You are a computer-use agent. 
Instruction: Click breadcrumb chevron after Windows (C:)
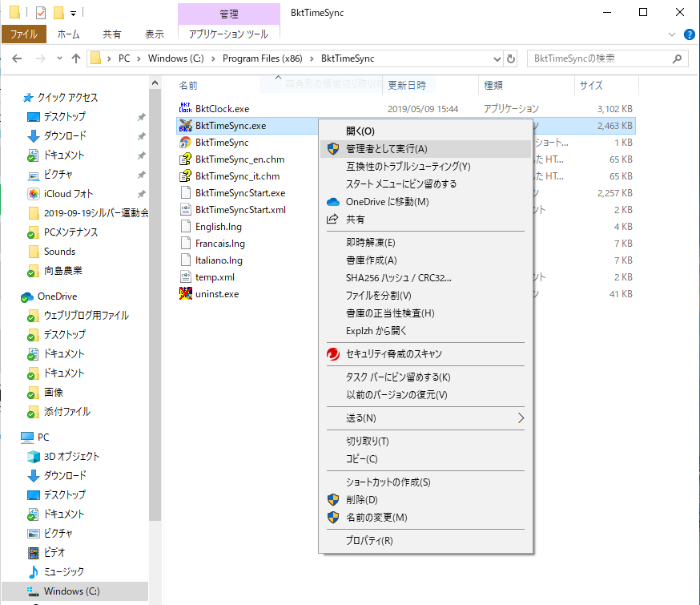pyautogui.click(x=213, y=58)
